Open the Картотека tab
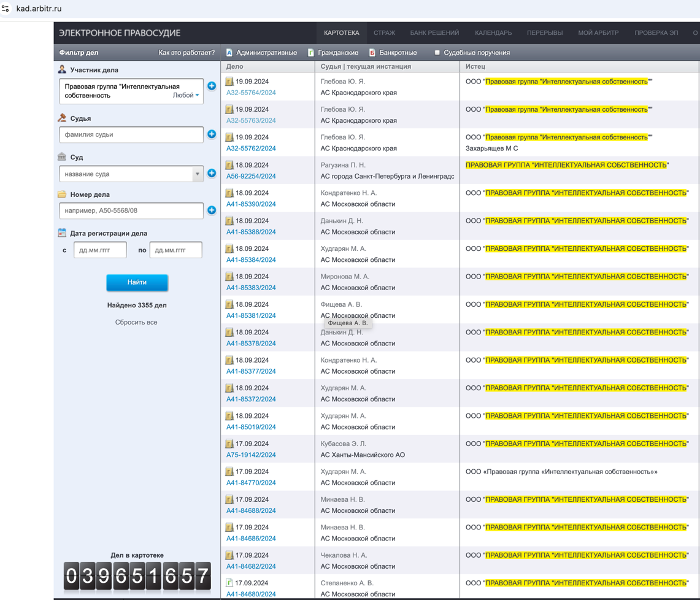This screenshot has height=600, width=700. [342, 33]
